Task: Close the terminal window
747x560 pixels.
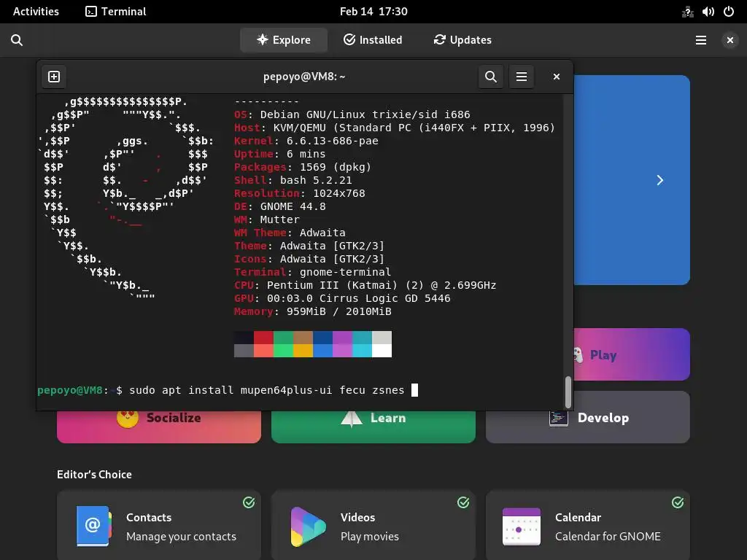Action: click(x=556, y=77)
